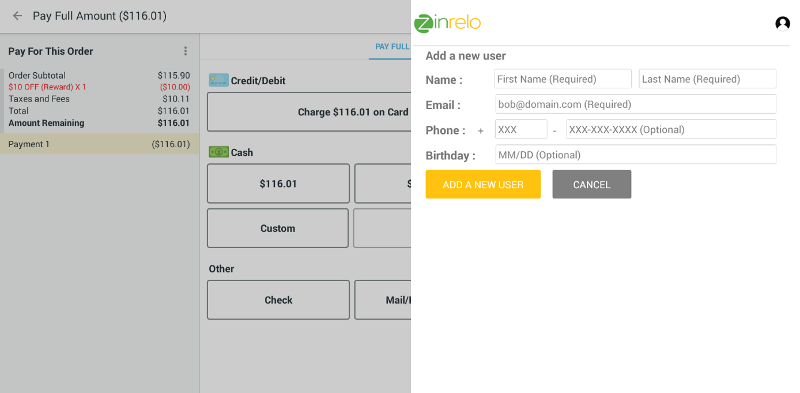Pay $116.01 in cash
The width and height of the screenshot is (800, 393).
pyautogui.click(x=278, y=183)
